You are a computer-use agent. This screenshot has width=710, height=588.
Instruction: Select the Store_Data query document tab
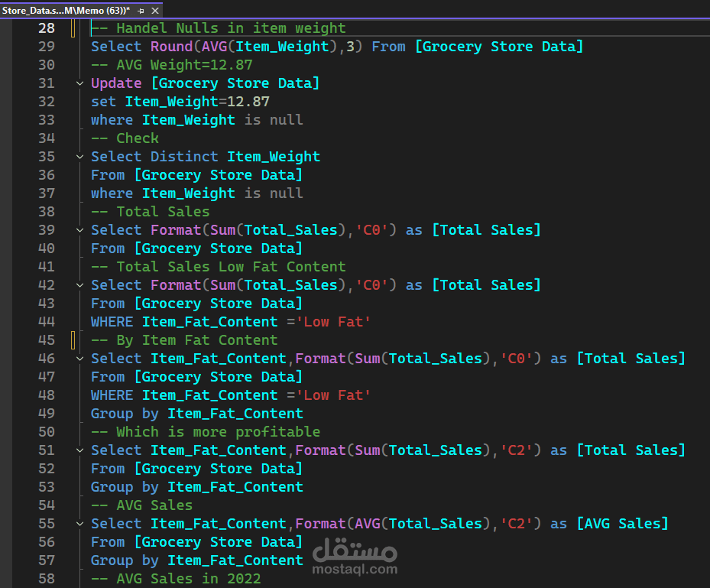pos(66,10)
